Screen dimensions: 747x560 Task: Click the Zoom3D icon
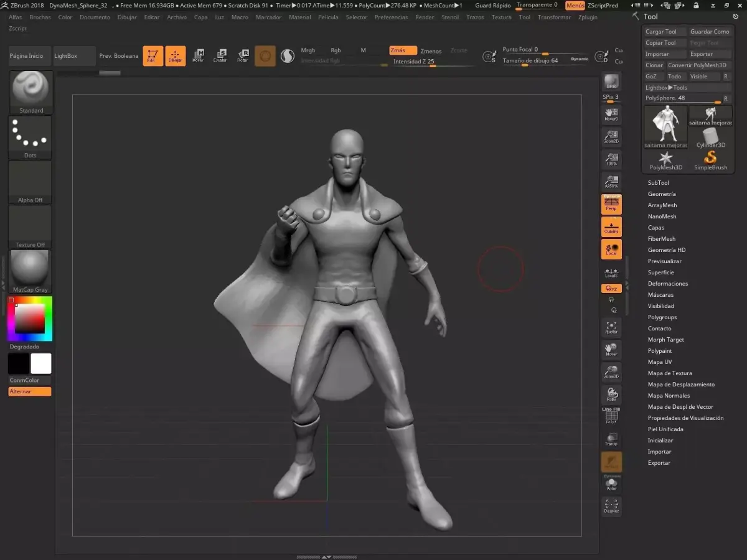pos(611,373)
